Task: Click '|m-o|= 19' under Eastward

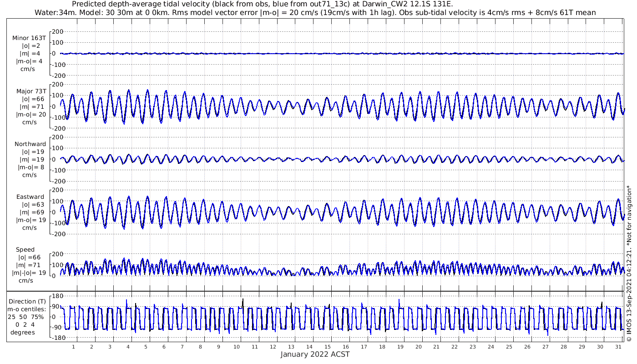Action: [31, 220]
